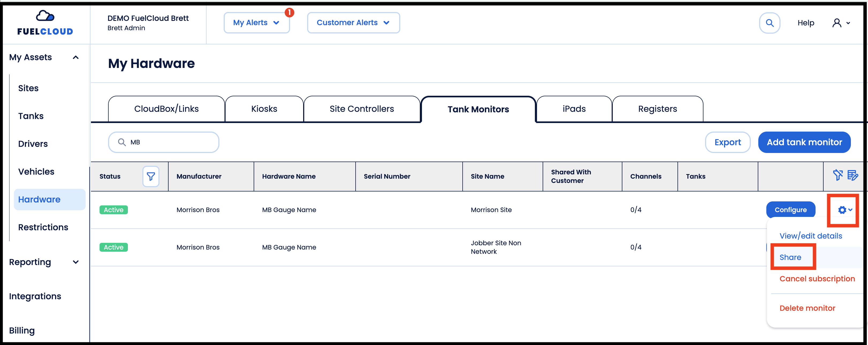868x345 pixels.
Task: Choose View/edit details from menu
Action: [x=811, y=236]
